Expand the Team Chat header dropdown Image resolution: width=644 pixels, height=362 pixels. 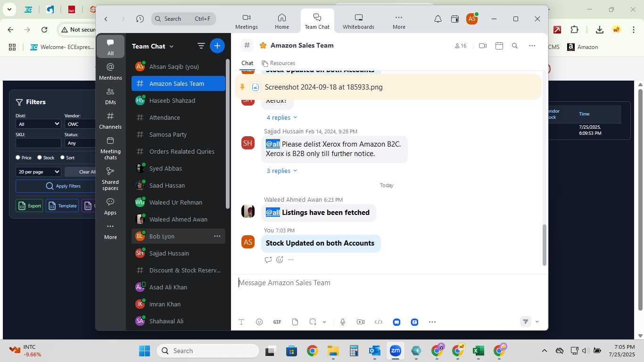172,46
